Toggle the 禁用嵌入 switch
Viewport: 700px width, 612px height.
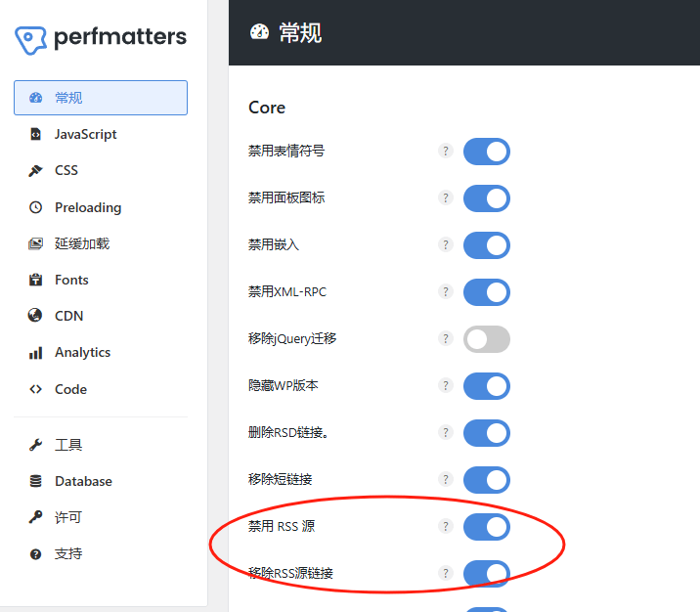point(487,245)
